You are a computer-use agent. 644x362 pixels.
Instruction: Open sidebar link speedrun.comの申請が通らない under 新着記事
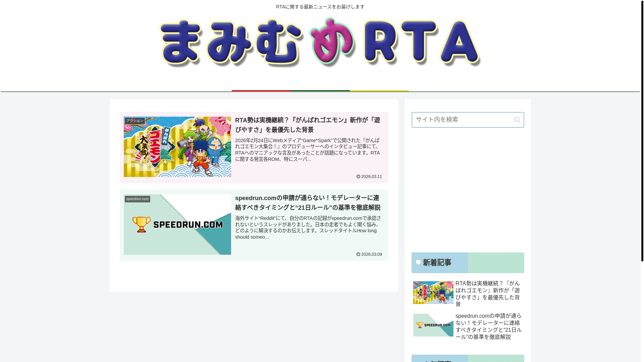[x=488, y=326]
